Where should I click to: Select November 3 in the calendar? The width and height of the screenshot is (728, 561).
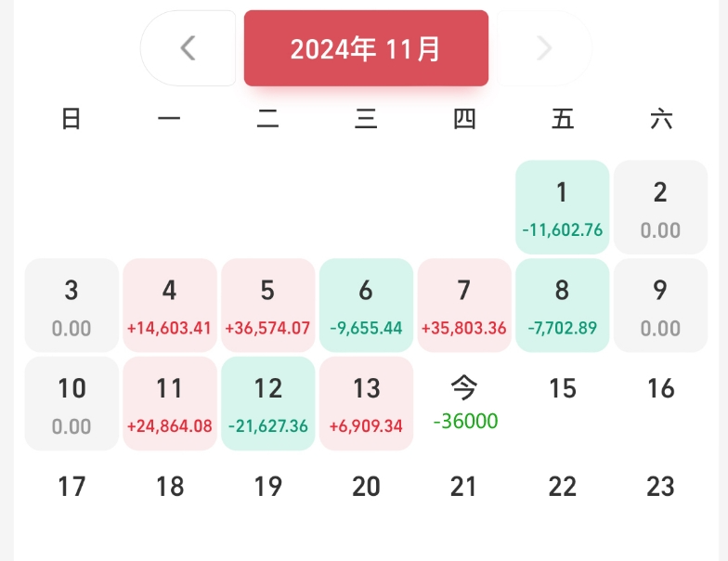point(71,305)
